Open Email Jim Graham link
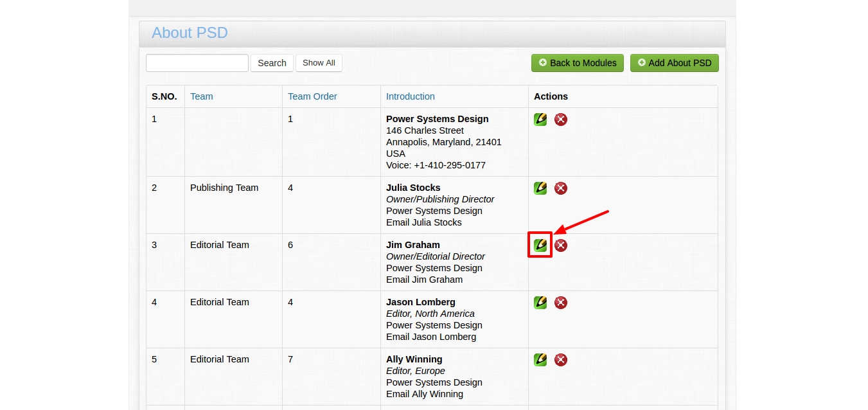This screenshot has width=868, height=410. point(424,280)
